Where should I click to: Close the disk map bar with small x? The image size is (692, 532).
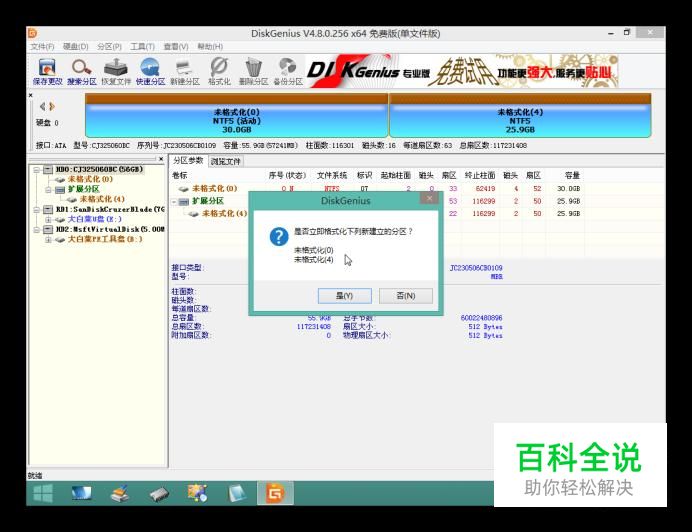click(30, 95)
